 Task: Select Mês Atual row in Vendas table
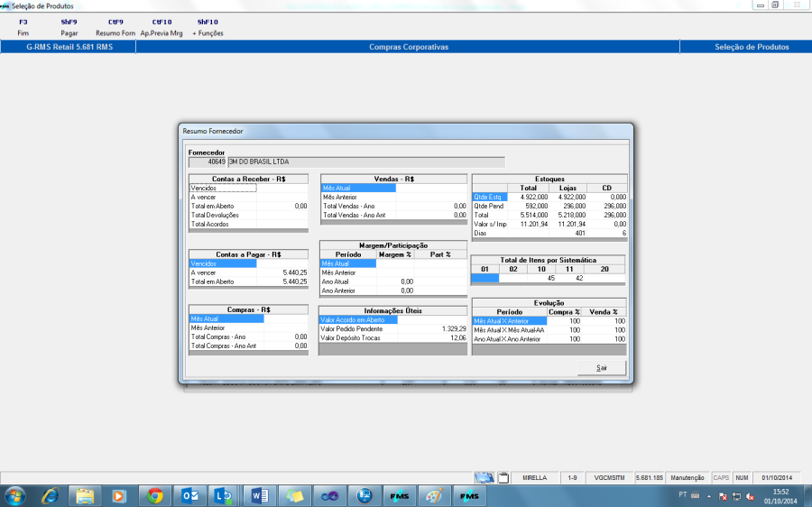click(358, 188)
